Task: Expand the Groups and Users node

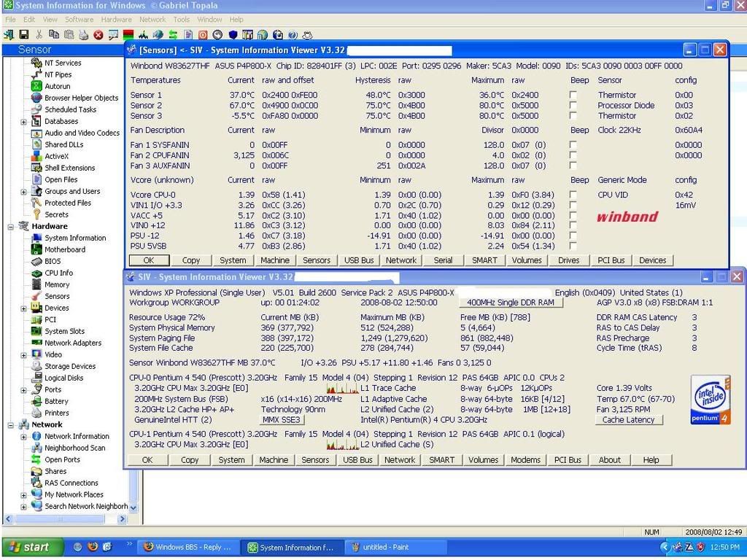Action: click(x=23, y=192)
